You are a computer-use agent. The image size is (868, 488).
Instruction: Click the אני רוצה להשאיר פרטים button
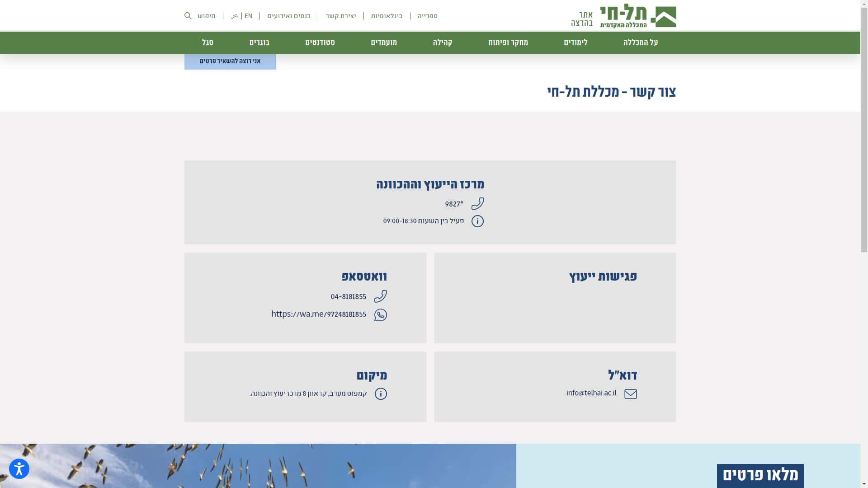tap(230, 61)
